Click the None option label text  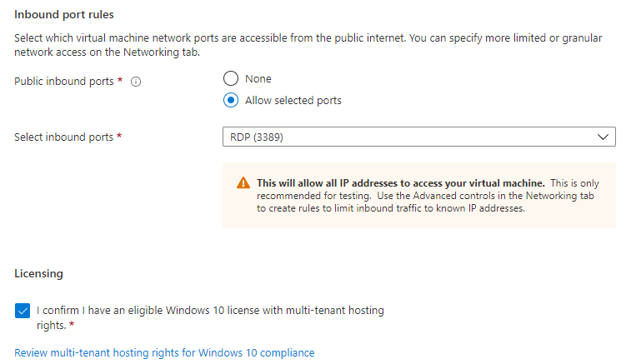click(258, 79)
